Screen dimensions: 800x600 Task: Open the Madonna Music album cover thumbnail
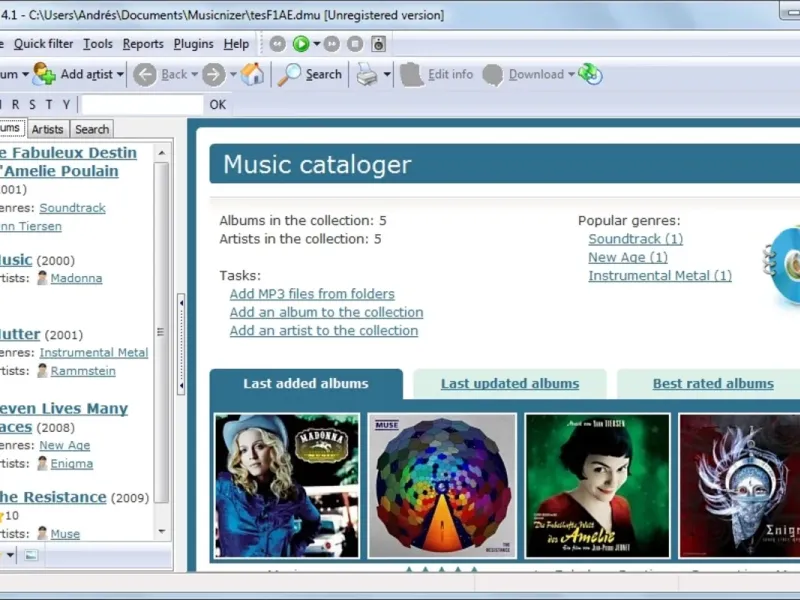tap(287, 486)
